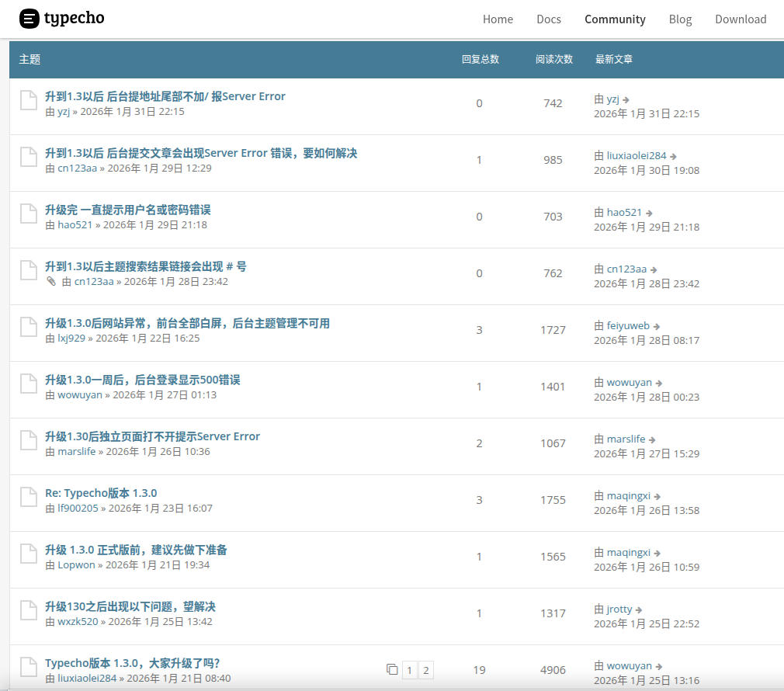784x691 pixels.
Task: Open last poster marslife's profile
Action: point(626,439)
